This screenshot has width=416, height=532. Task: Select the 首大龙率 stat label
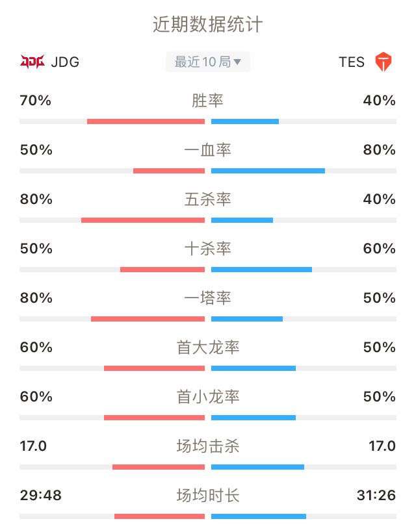pyautogui.click(x=208, y=348)
